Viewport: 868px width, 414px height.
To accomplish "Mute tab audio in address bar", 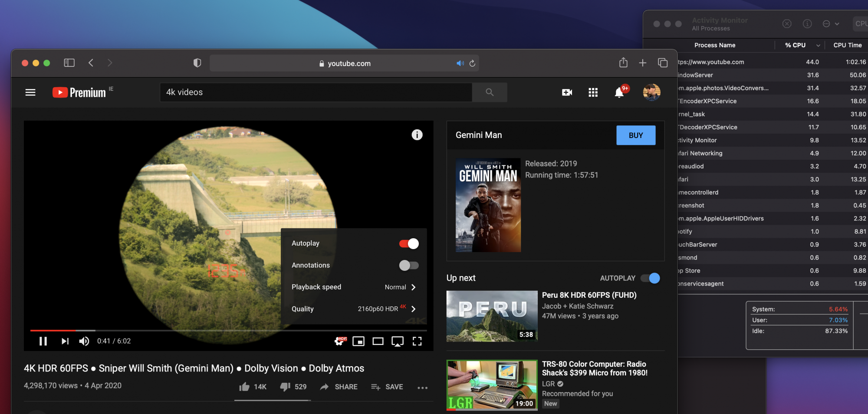I will coord(460,63).
